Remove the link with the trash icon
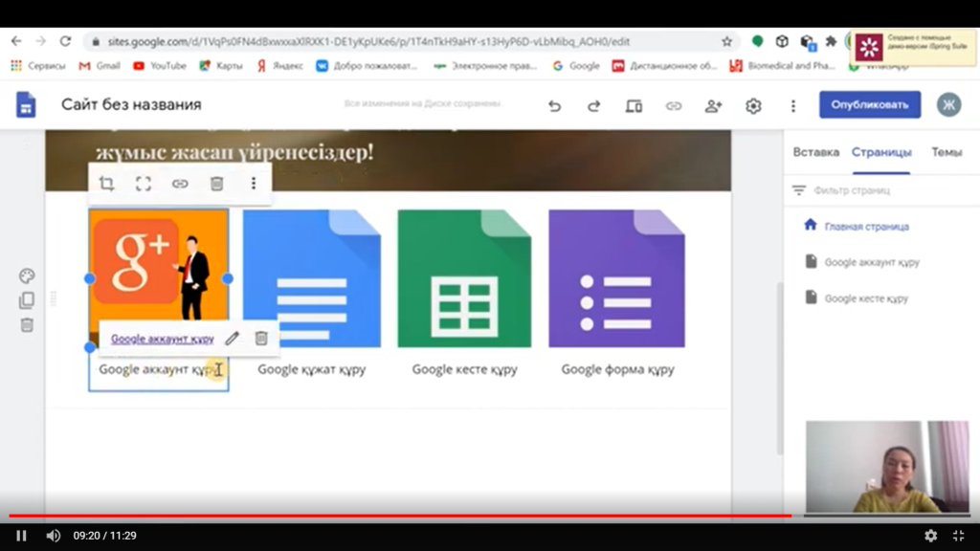980x551 pixels. pyautogui.click(x=261, y=338)
